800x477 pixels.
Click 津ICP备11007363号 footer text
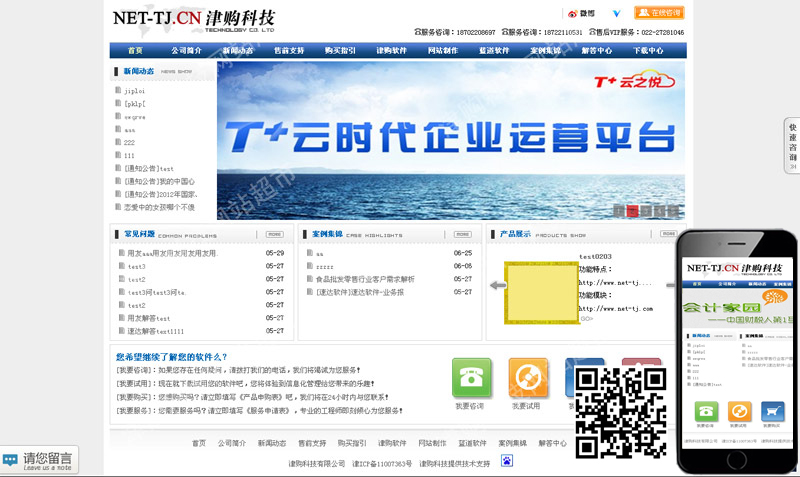click(x=382, y=464)
